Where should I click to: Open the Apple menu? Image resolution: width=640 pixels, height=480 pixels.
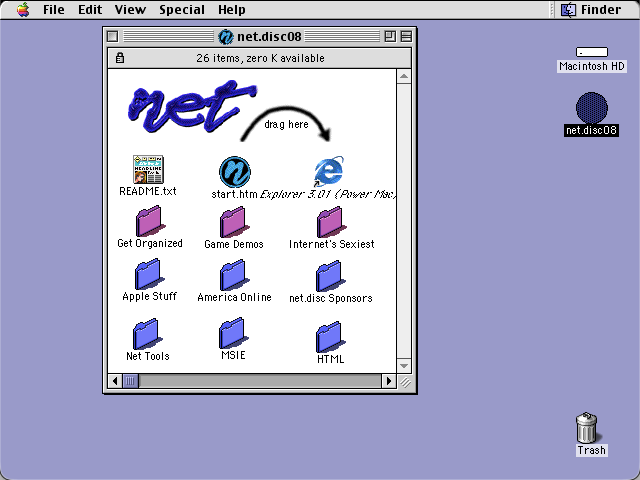tap(23, 9)
